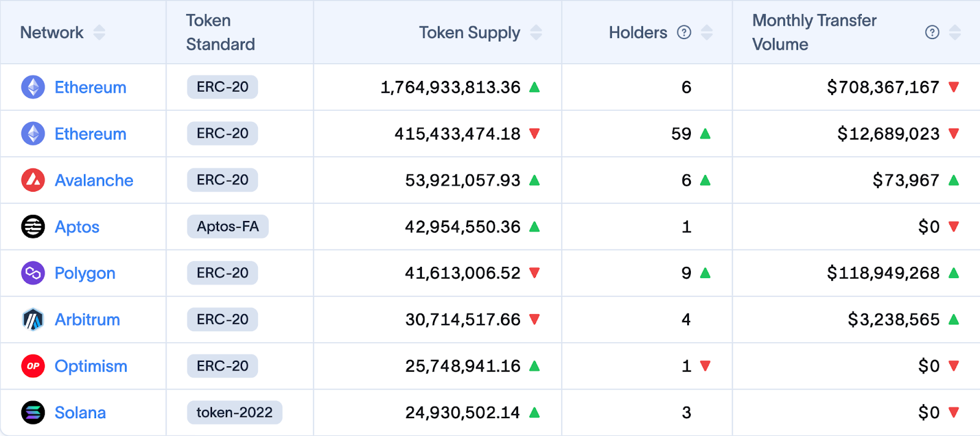
Task: Select supply value 42,954,550.36
Action: (462, 227)
